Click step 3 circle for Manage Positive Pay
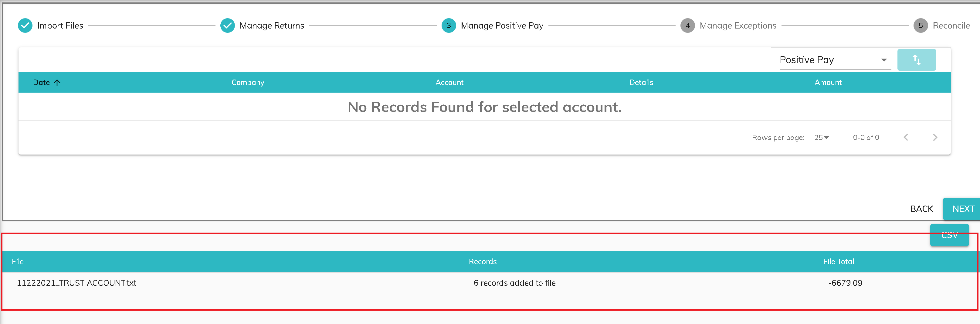Screen dimensions: 980x324 click(449, 26)
